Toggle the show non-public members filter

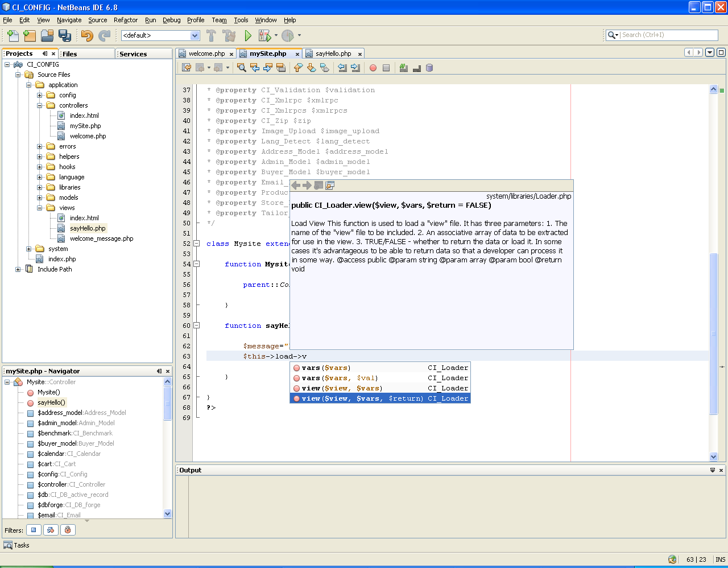tap(68, 530)
